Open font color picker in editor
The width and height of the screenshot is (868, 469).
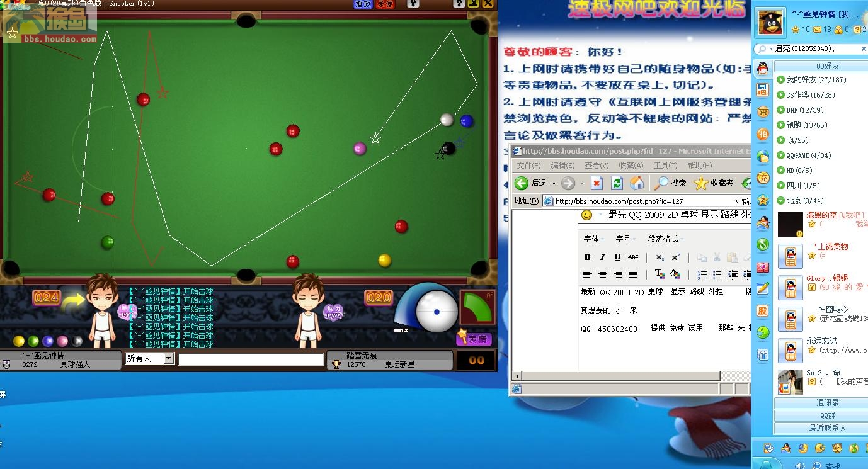pos(660,274)
